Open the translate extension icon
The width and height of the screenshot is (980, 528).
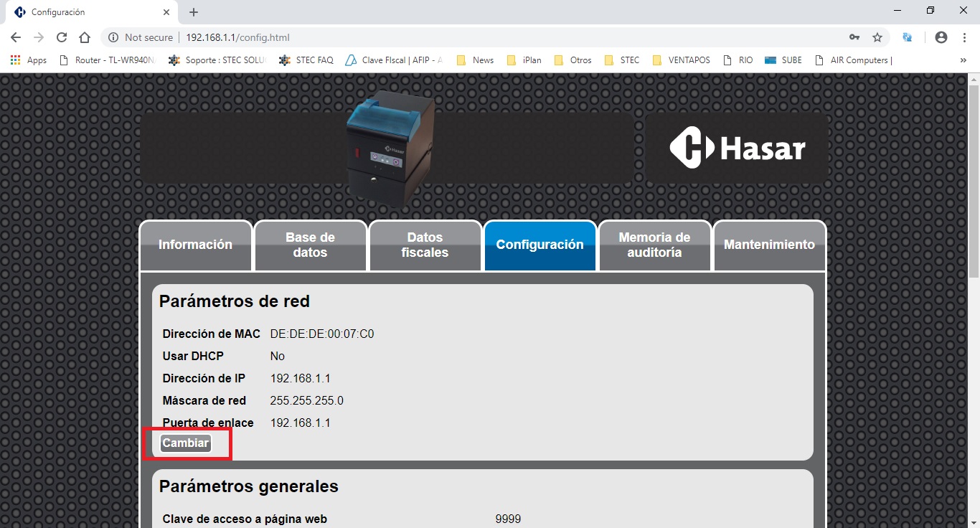[908, 37]
